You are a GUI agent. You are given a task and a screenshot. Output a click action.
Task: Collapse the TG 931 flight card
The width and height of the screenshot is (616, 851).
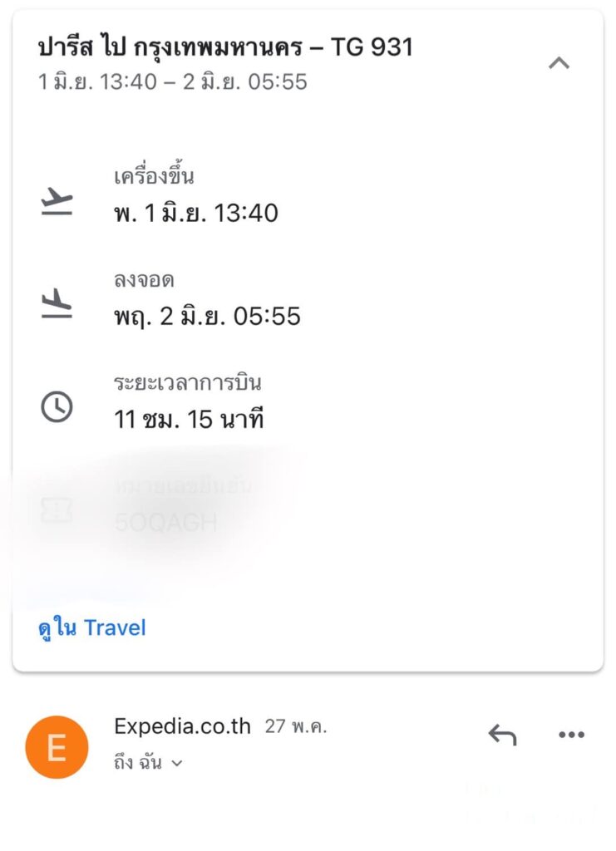(559, 62)
